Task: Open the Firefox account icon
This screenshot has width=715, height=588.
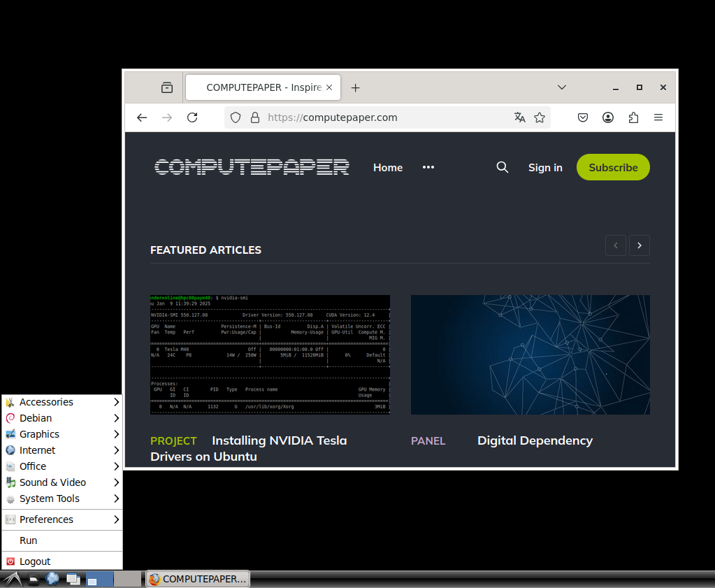Action: (608, 117)
